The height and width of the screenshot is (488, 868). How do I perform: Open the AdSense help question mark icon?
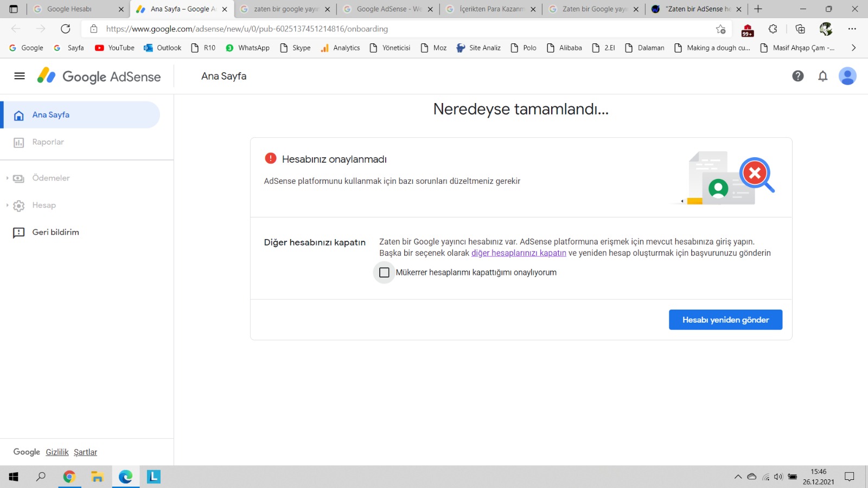(797, 76)
